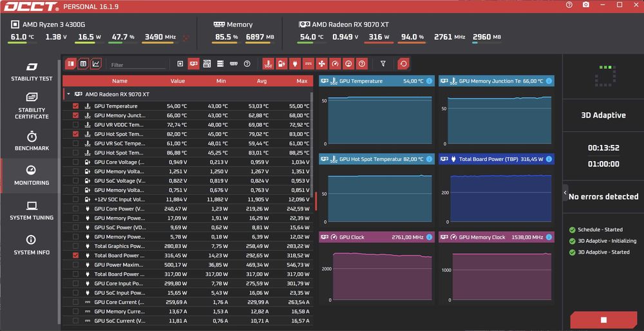Screen dimensions: 644x331
Task: Uncheck the 82,00 °C GPU Hot Spot checkbox
Action: (x=75, y=134)
